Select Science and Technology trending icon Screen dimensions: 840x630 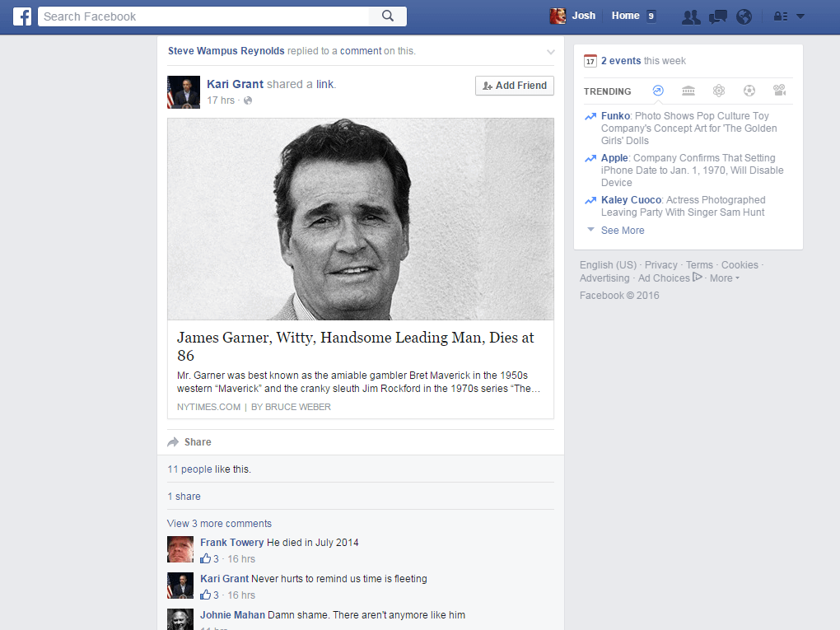(719, 91)
